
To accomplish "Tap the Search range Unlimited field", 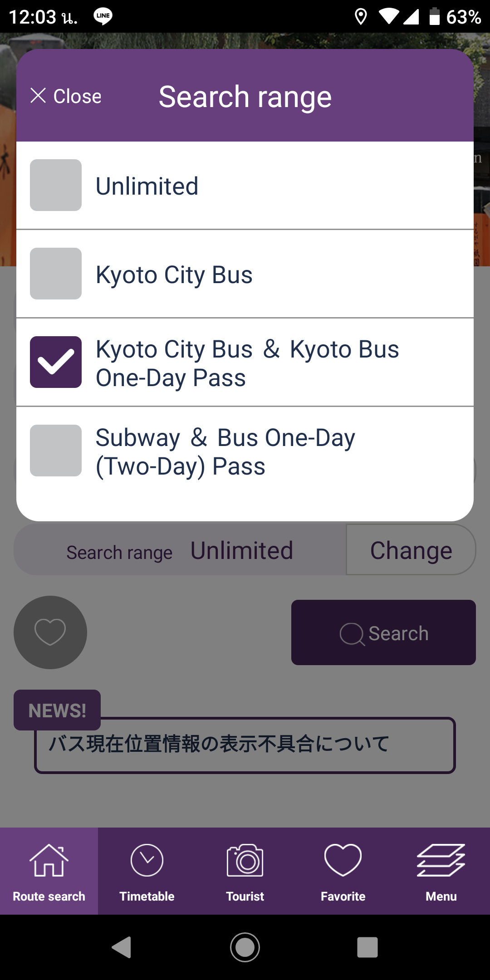I will (x=181, y=551).
